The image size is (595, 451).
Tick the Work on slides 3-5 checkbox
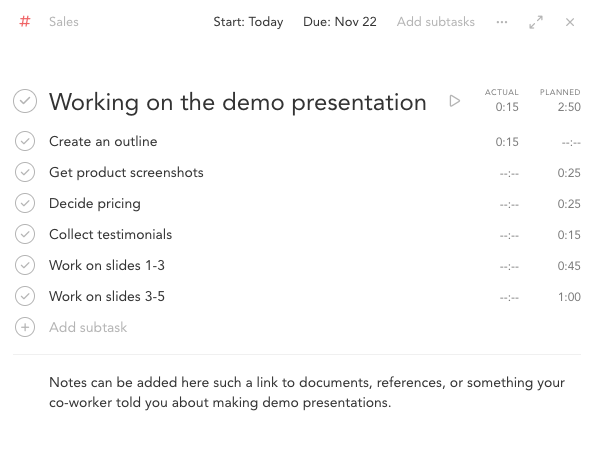pyautogui.click(x=25, y=296)
